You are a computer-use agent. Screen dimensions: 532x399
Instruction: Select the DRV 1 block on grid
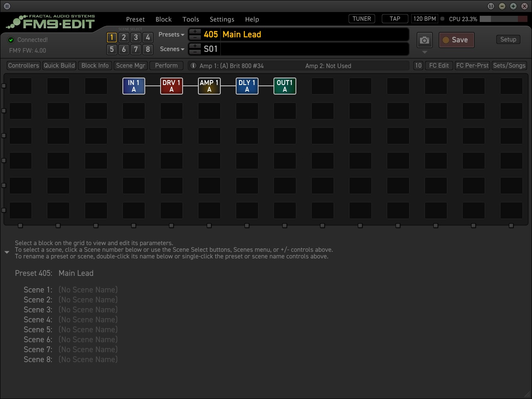click(x=171, y=86)
